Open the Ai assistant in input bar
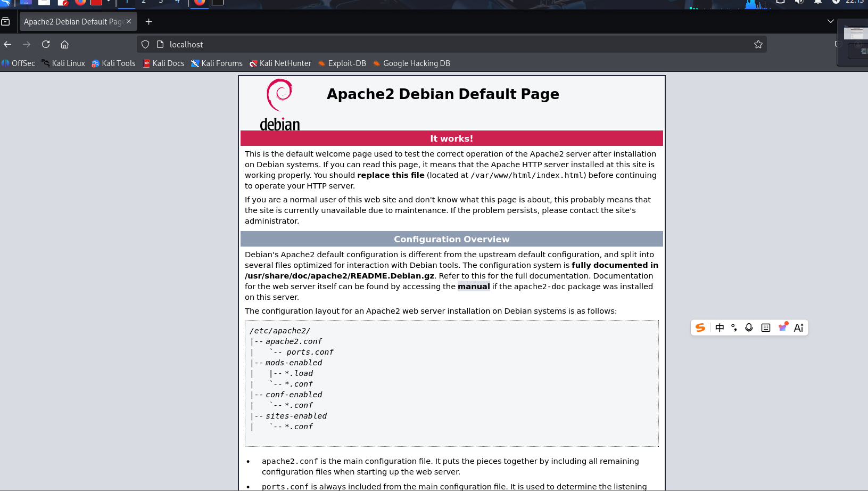 [x=799, y=328]
